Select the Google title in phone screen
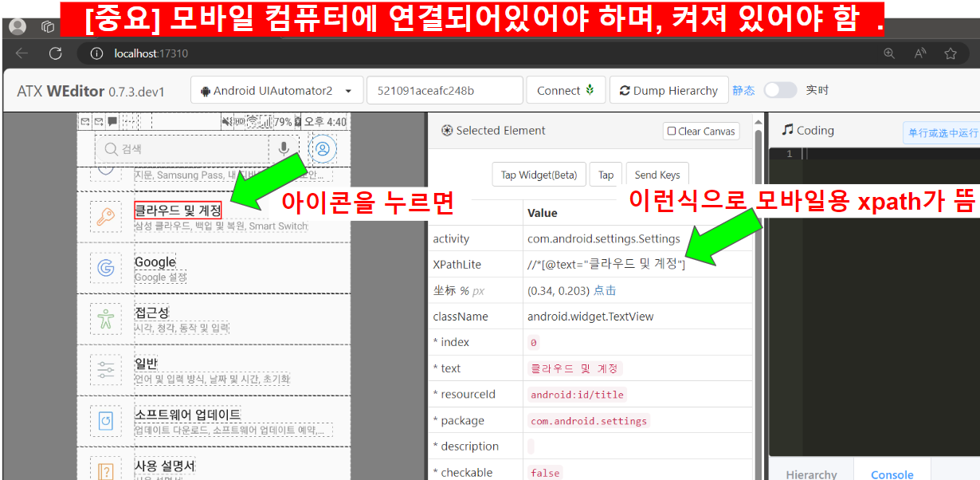 (155, 262)
